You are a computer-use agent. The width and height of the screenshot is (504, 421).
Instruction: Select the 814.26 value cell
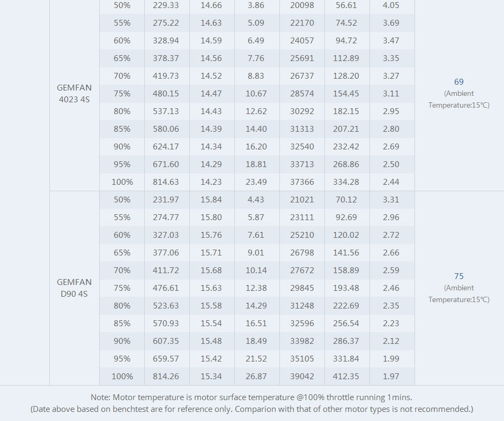click(166, 377)
